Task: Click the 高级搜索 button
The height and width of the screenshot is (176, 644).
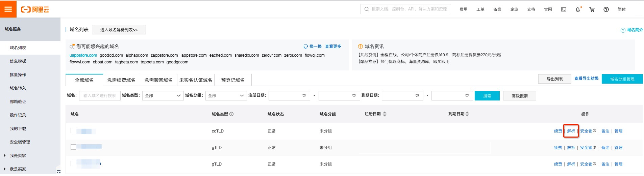Action: 520,96
